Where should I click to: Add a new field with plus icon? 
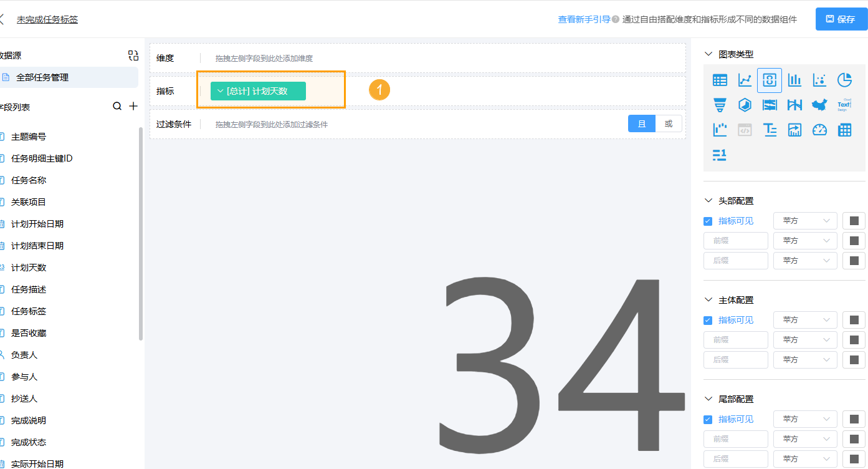(133, 107)
